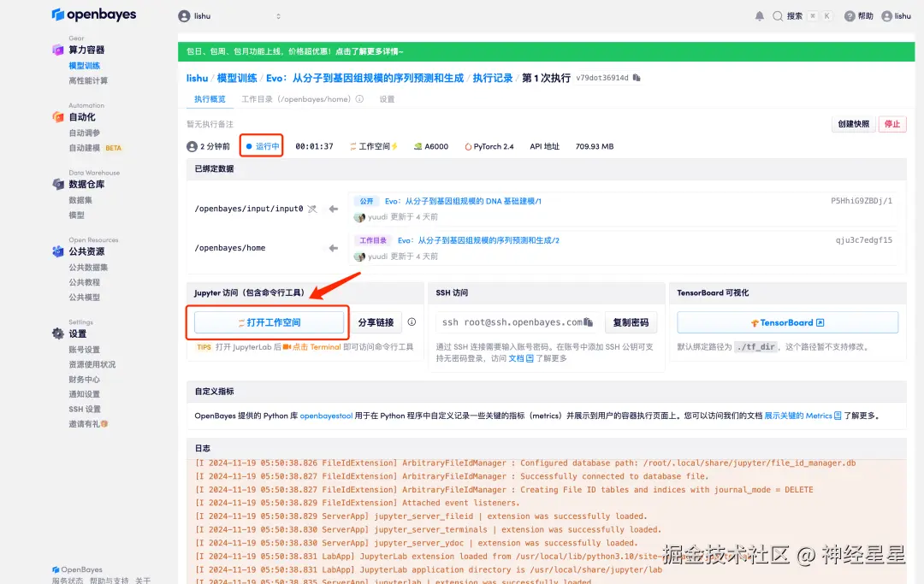Click the 邀请有礼 gift icon

(x=104, y=424)
